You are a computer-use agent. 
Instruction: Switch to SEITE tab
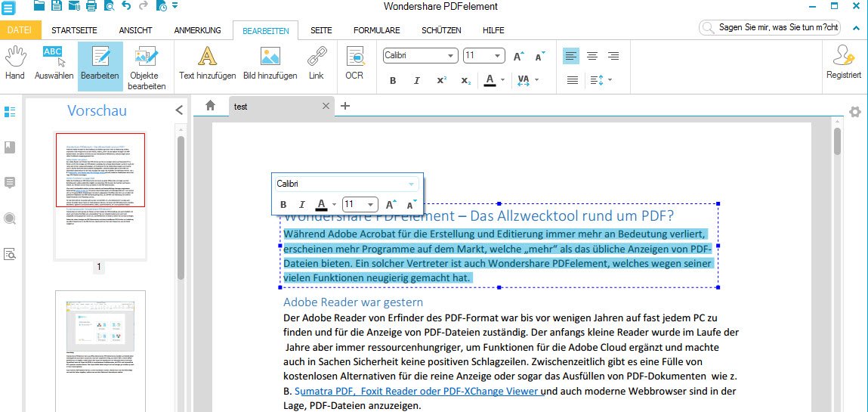321,30
